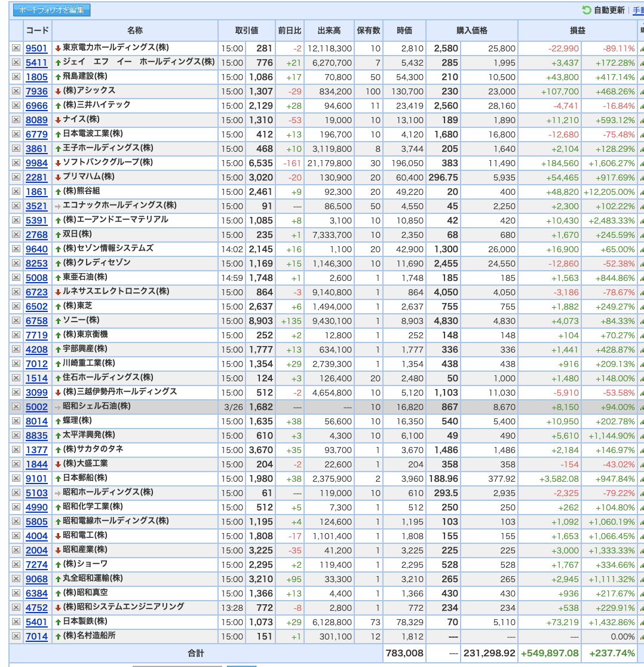Click the total return +237.74%

click(612, 653)
